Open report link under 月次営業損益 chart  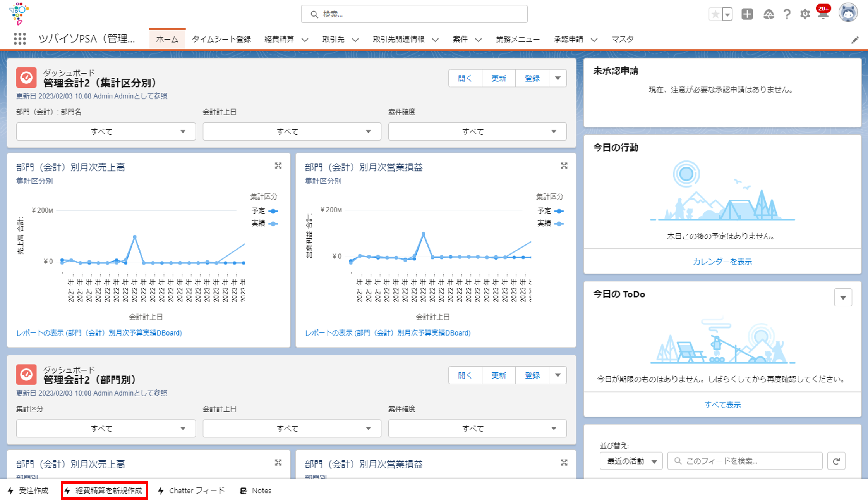click(x=388, y=333)
